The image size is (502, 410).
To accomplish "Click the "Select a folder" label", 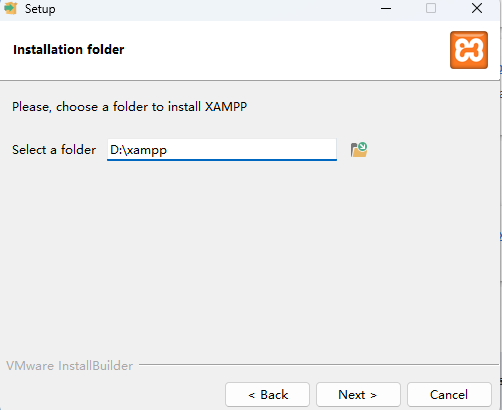I will [54, 150].
